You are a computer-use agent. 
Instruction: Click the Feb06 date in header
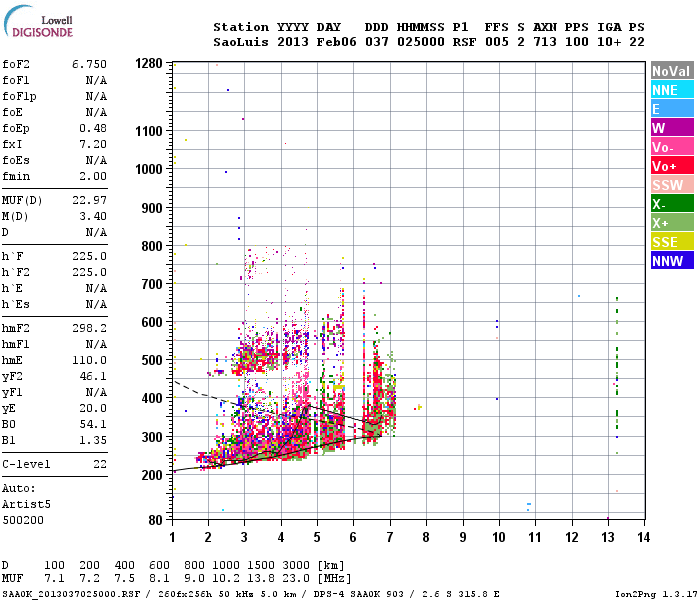coord(337,42)
